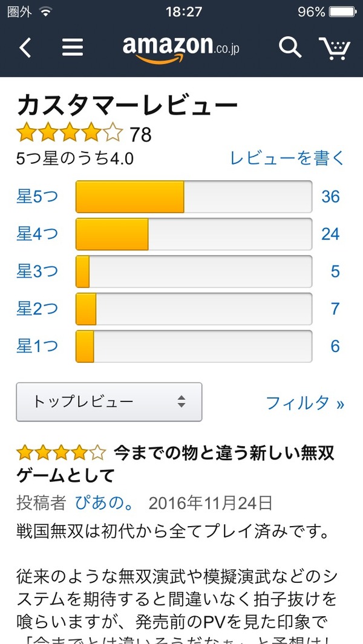Screen dimensions: 363x644
Task: Open the search magnifier icon
Action: [x=290, y=47]
